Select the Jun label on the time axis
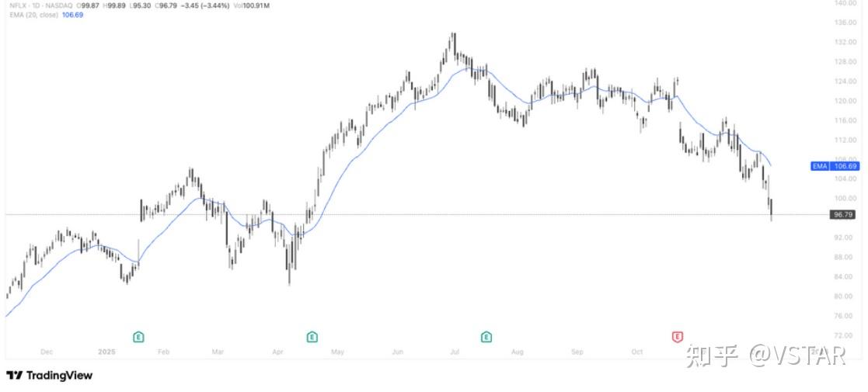Screen dimensions: 868x392 [x=396, y=352]
